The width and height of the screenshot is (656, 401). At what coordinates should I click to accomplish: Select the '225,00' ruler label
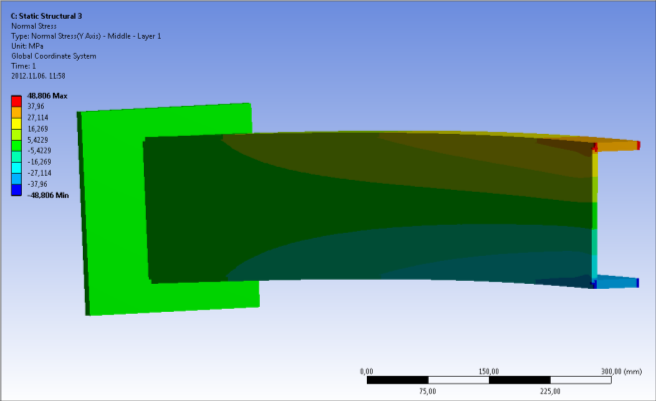[x=550, y=391]
